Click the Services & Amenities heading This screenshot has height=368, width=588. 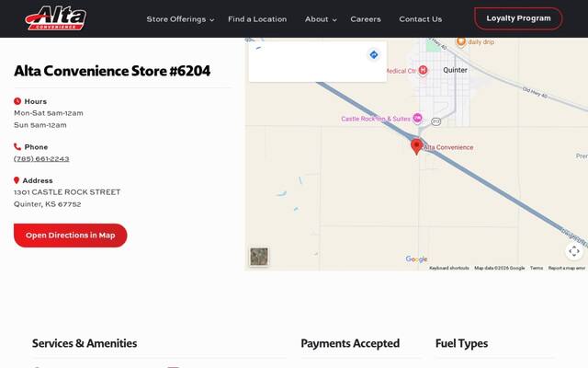click(85, 343)
